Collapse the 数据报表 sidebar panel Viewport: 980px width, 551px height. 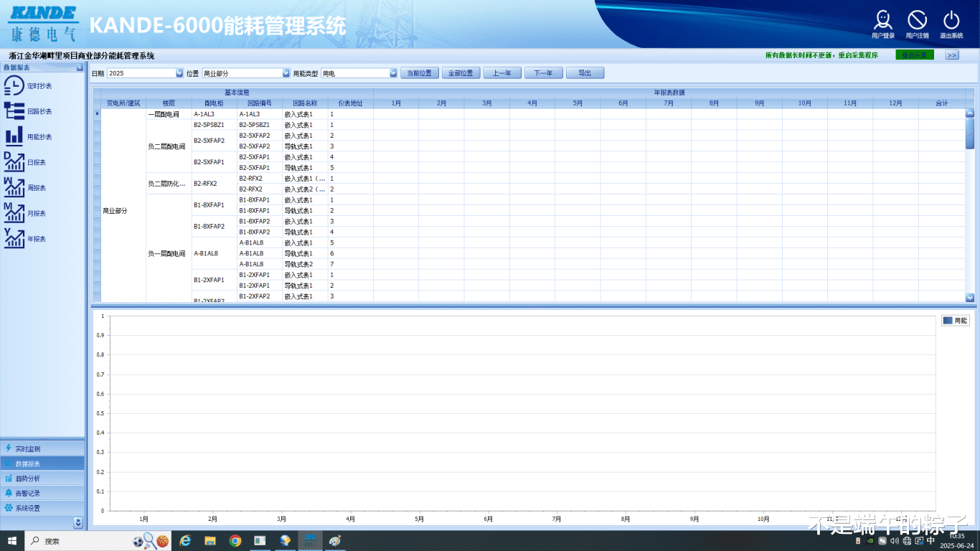pyautogui.click(x=80, y=67)
